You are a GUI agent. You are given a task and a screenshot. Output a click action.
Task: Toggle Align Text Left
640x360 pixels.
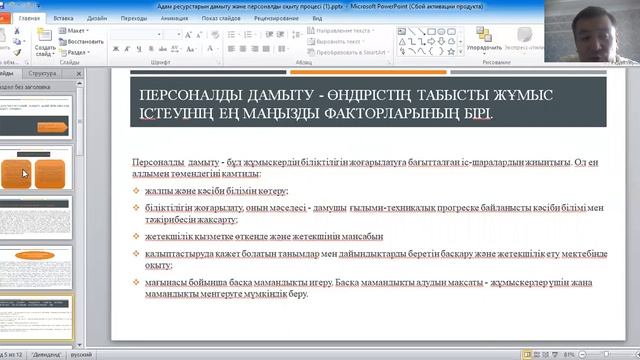[231, 49]
